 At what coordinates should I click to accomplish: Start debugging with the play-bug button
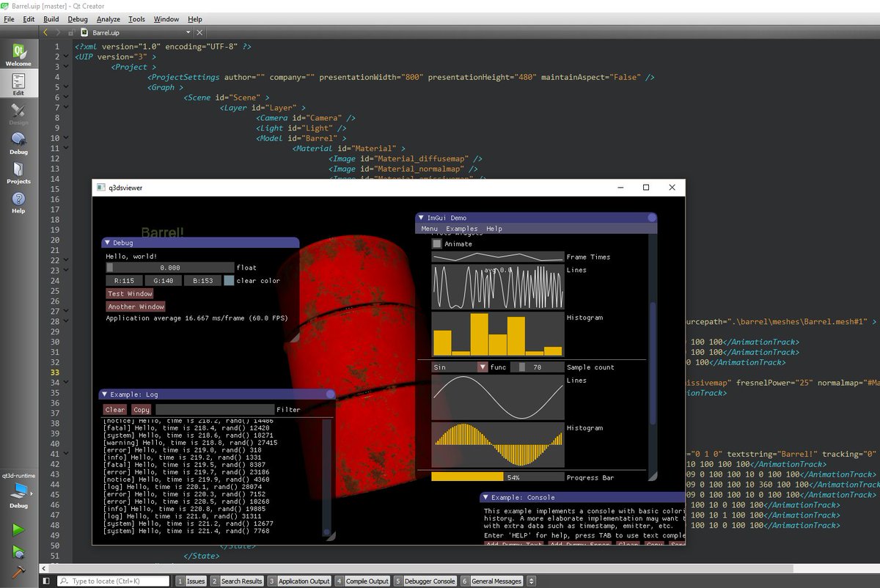click(x=18, y=551)
